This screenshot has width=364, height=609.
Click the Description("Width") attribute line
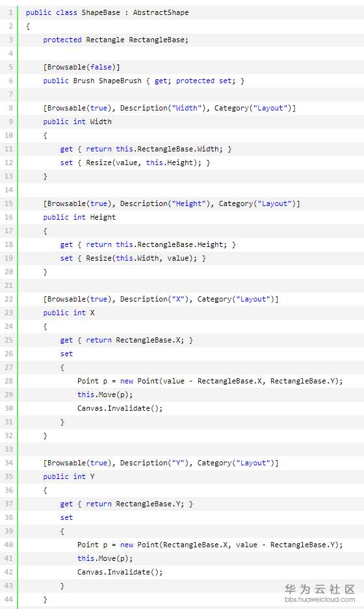tap(170, 108)
